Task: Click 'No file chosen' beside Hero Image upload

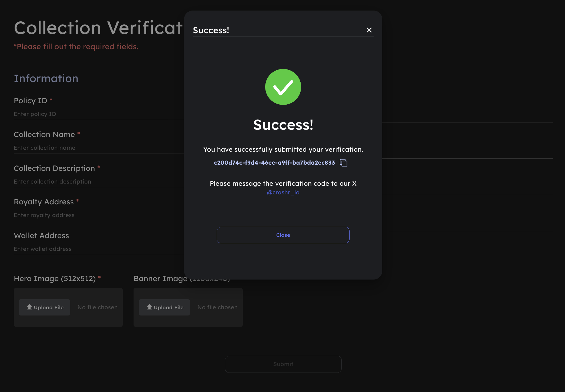Action: tap(98, 307)
